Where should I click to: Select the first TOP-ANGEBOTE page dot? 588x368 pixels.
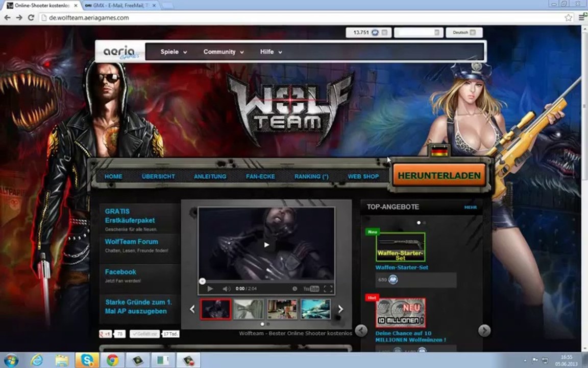tap(419, 223)
